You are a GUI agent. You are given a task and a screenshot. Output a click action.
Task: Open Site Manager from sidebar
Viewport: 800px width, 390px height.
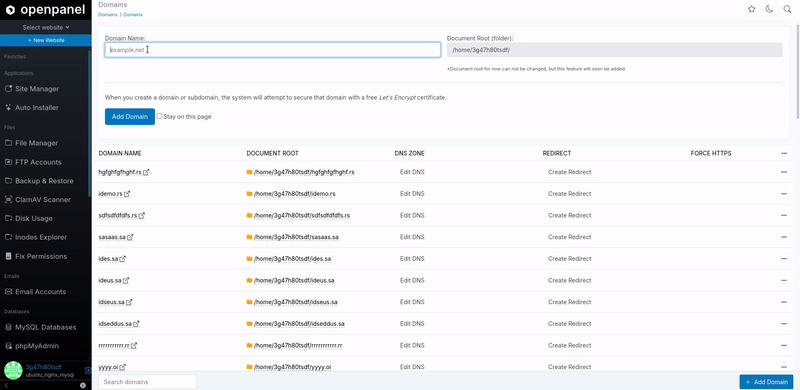click(32, 89)
